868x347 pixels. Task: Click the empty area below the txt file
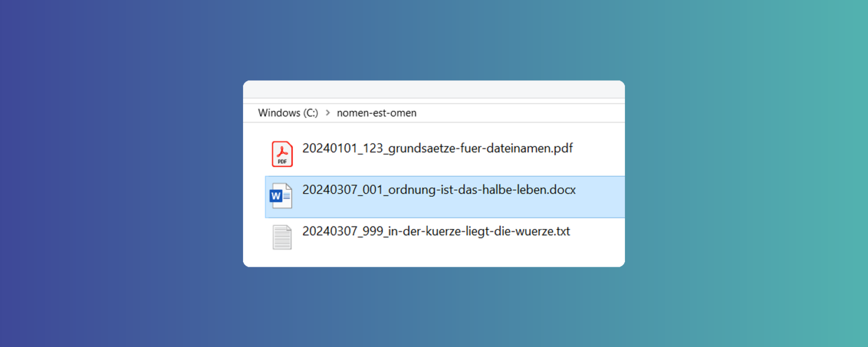click(433, 257)
